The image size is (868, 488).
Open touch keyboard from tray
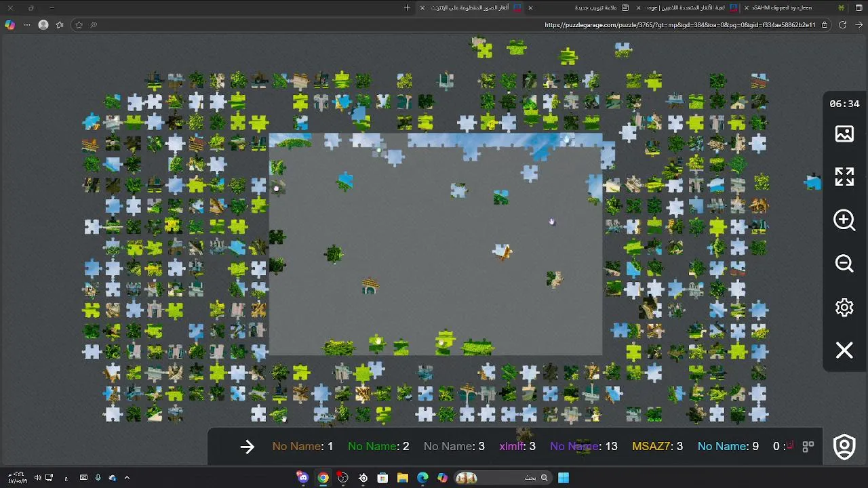[x=83, y=478]
